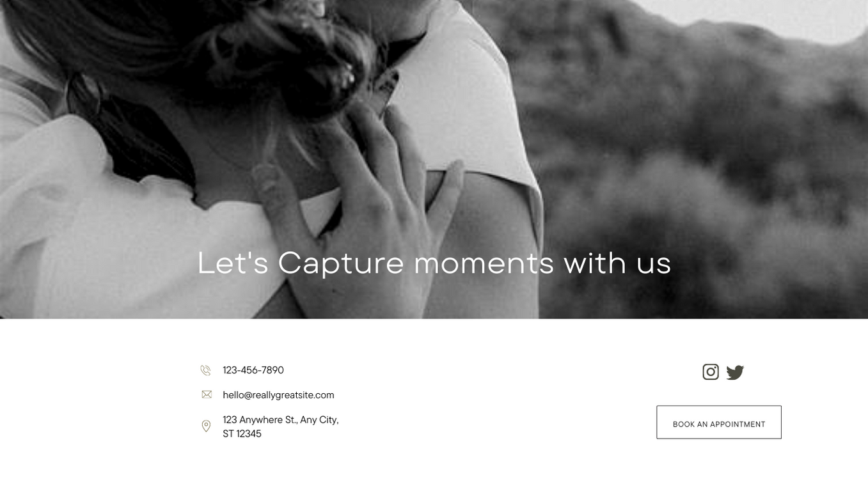This screenshot has height=491, width=868.
Task: Click the word Let's in the headline
Action: point(233,263)
